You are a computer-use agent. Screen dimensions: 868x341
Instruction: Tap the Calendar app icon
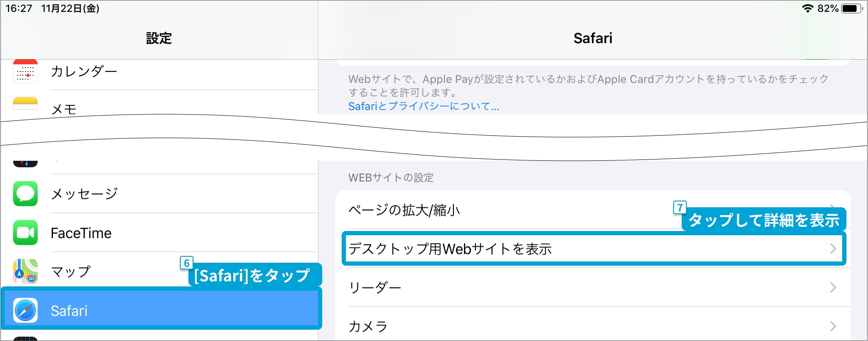pos(25,72)
